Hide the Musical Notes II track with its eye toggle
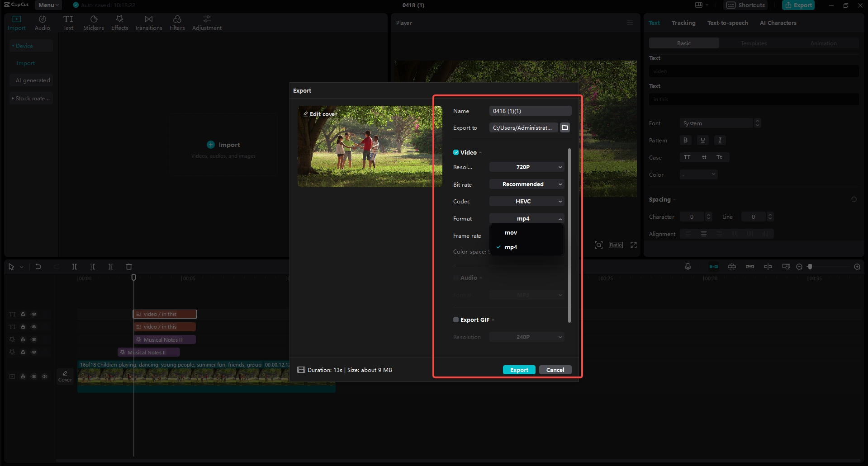The image size is (868, 466). click(x=34, y=339)
